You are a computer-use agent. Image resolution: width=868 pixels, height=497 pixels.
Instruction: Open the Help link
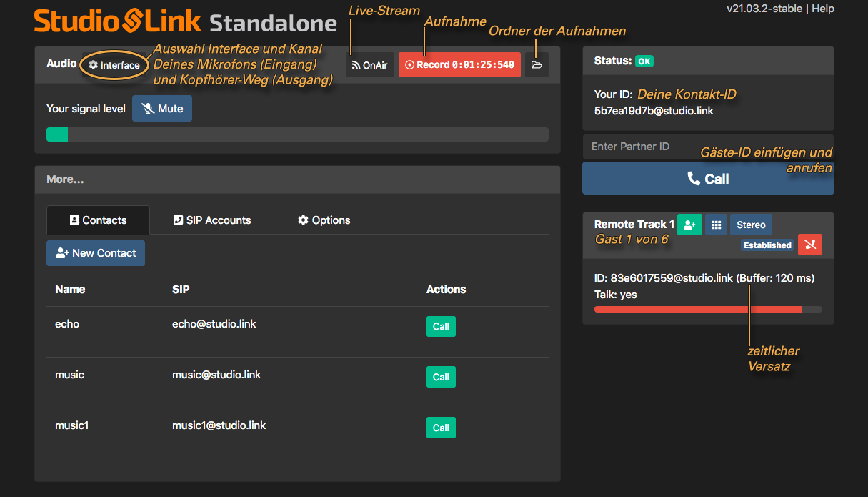[x=823, y=9]
